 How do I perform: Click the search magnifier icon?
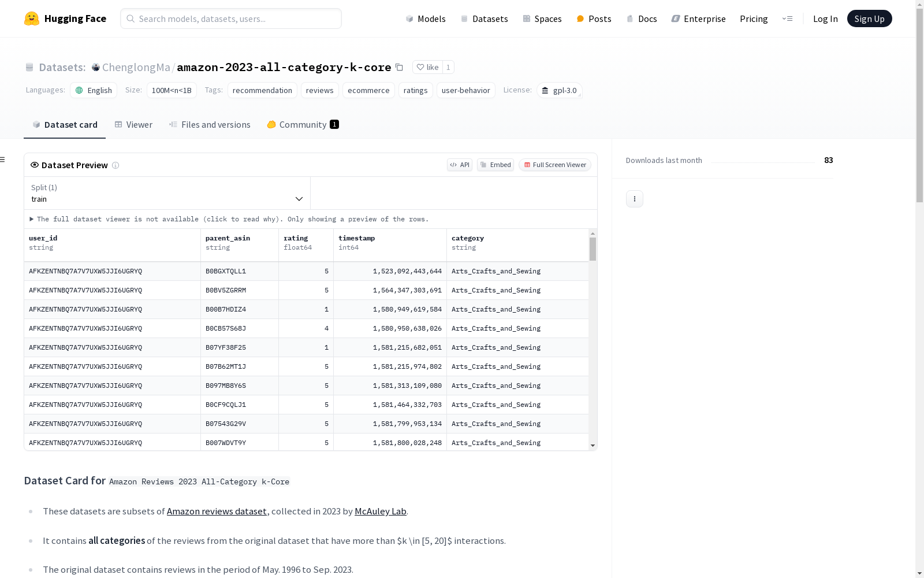click(x=131, y=18)
